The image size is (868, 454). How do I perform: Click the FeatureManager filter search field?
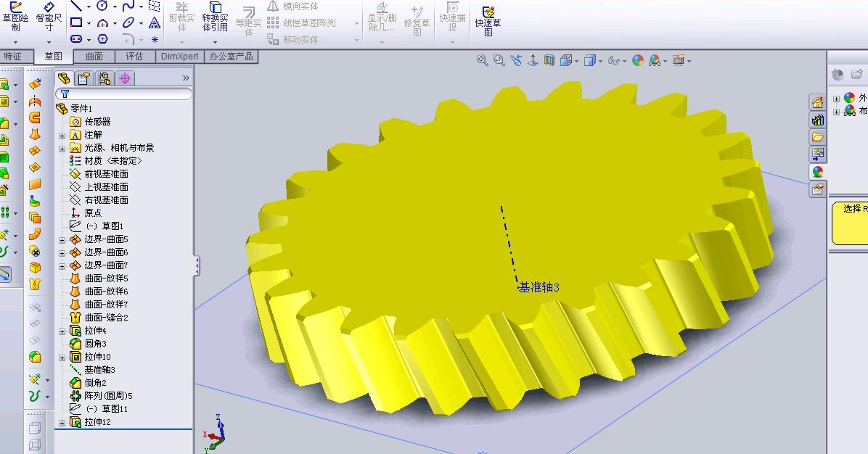[124, 94]
